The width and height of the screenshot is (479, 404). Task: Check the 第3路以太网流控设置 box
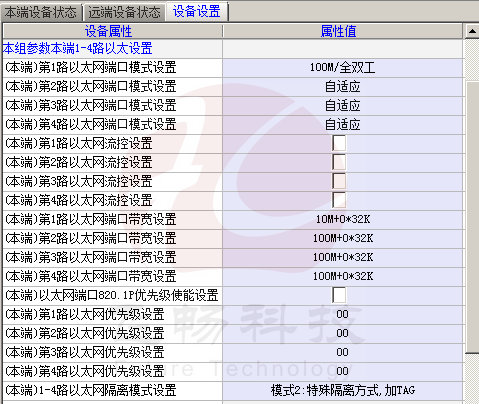[x=339, y=181]
